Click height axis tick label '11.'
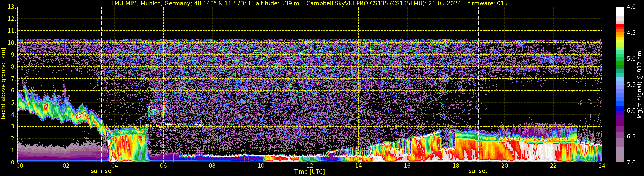Image resolution: width=644 pixels, height=176 pixels. point(12,31)
